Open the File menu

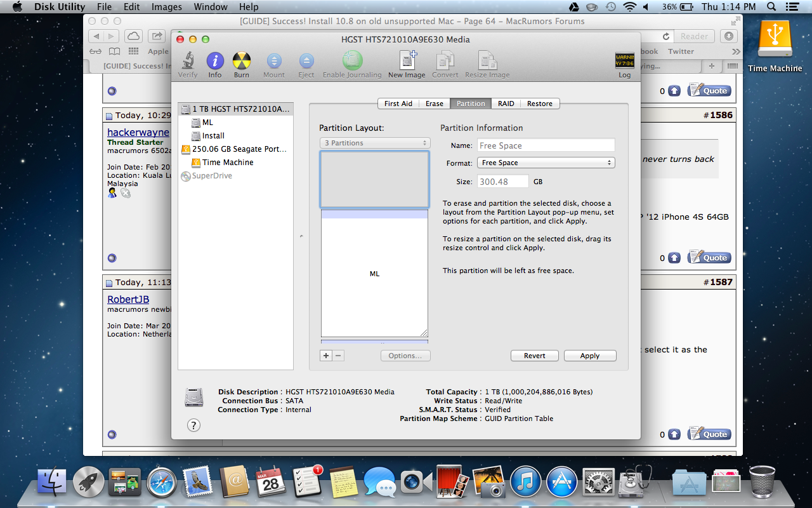click(104, 7)
